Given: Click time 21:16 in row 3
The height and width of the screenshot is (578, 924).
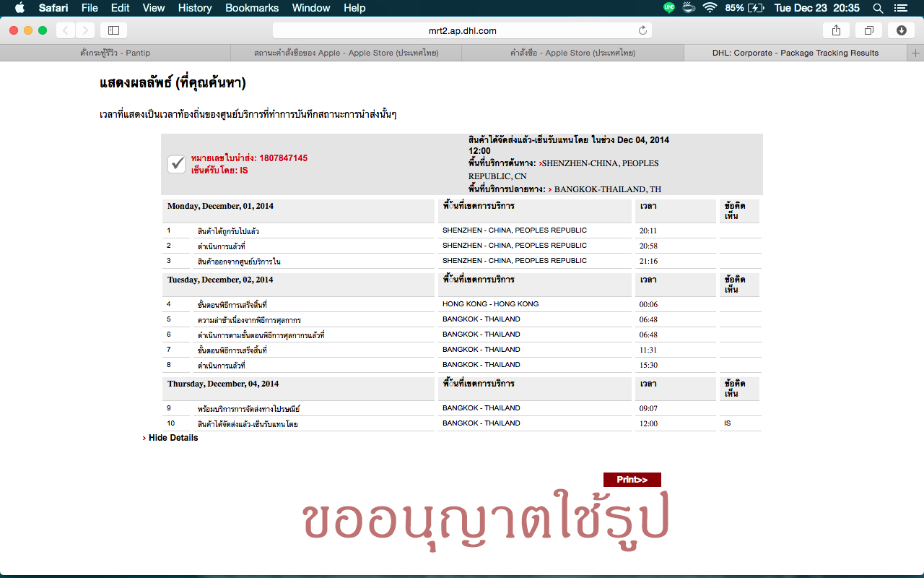Looking at the screenshot, I should pyautogui.click(x=648, y=262).
